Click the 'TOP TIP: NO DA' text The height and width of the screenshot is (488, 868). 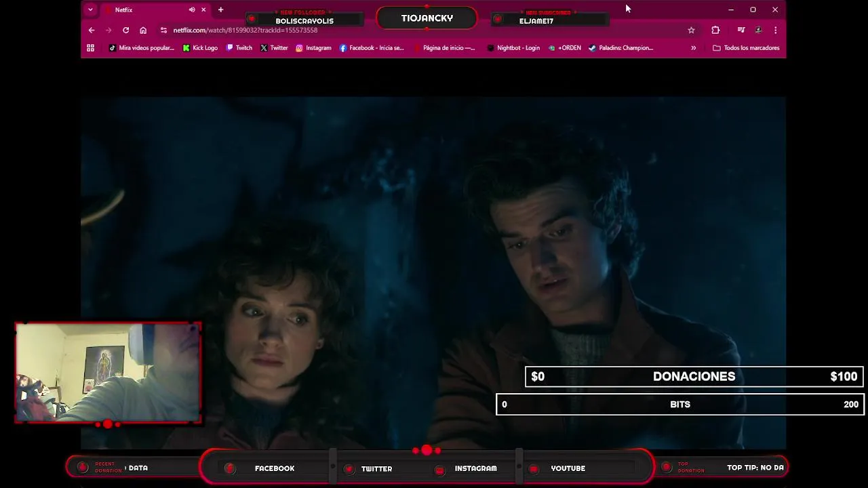755,468
